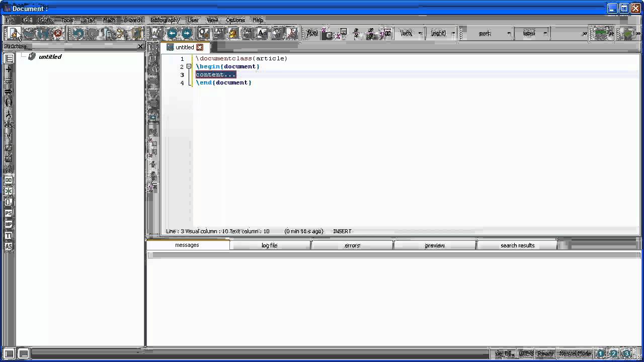Switch to the search results tab
Viewport: 644px width, 362px height.
click(517, 245)
